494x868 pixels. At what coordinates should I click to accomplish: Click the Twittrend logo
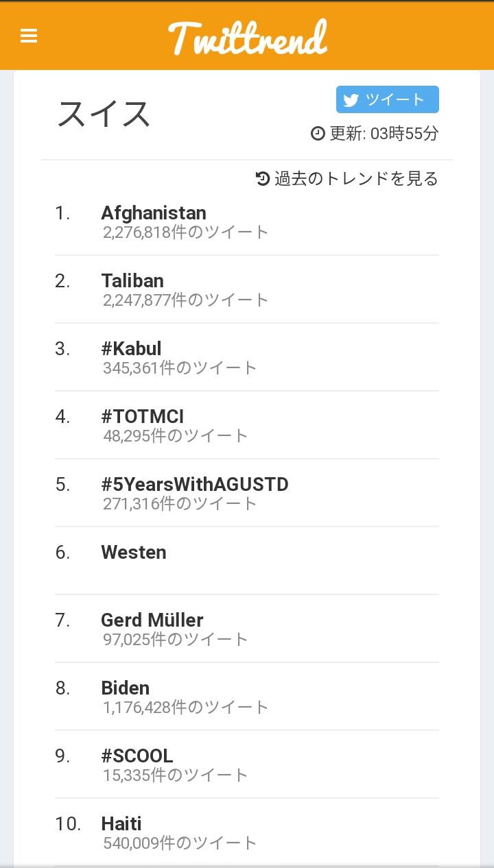click(x=247, y=37)
